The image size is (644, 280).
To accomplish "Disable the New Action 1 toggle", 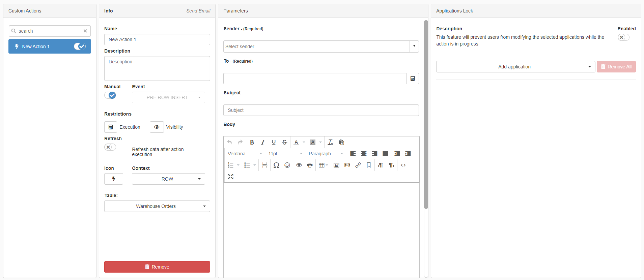I will click(80, 46).
